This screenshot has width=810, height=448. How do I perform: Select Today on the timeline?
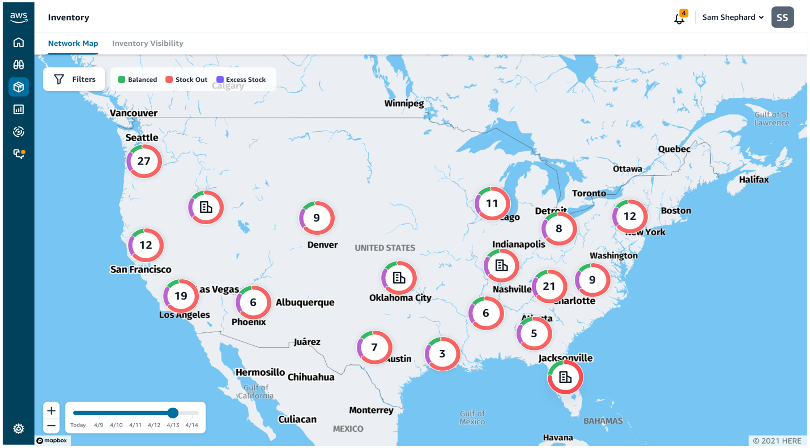78,425
